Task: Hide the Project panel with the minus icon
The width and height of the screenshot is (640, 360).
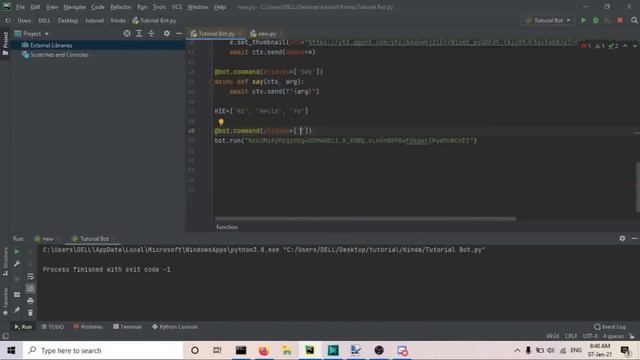Action: tap(179, 33)
